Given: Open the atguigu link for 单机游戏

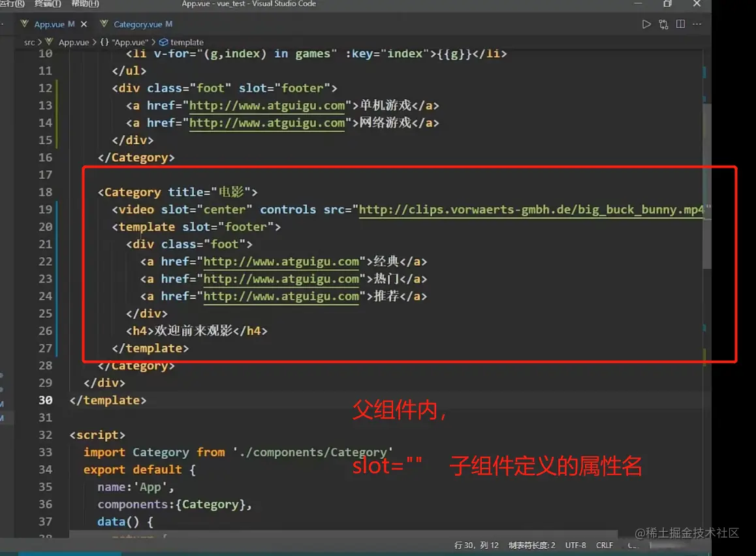Looking at the screenshot, I should (x=266, y=106).
